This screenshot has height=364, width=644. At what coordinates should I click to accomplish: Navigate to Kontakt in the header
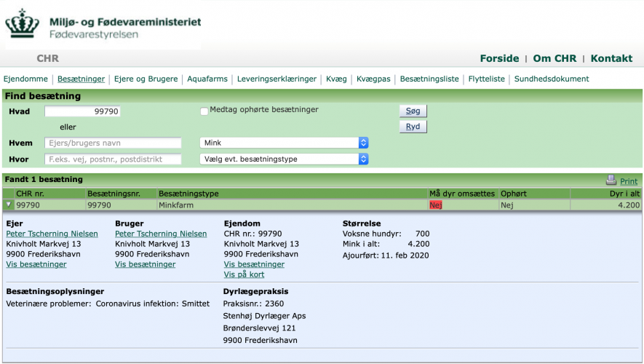coord(611,58)
